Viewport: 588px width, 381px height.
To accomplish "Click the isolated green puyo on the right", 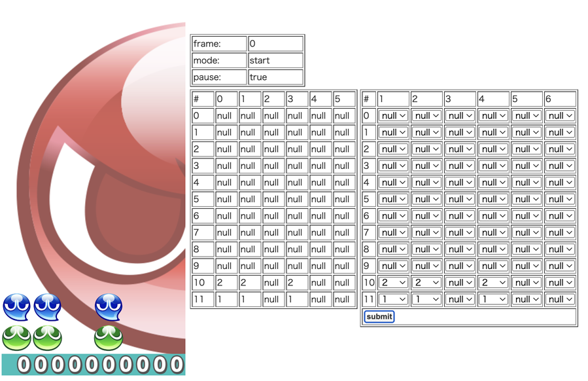I will click(109, 338).
